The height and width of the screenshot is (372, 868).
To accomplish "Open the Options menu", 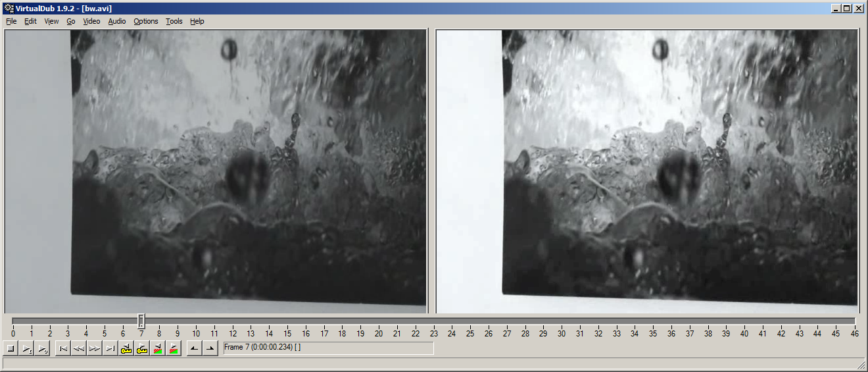I will pyautogui.click(x=146, y=21).
